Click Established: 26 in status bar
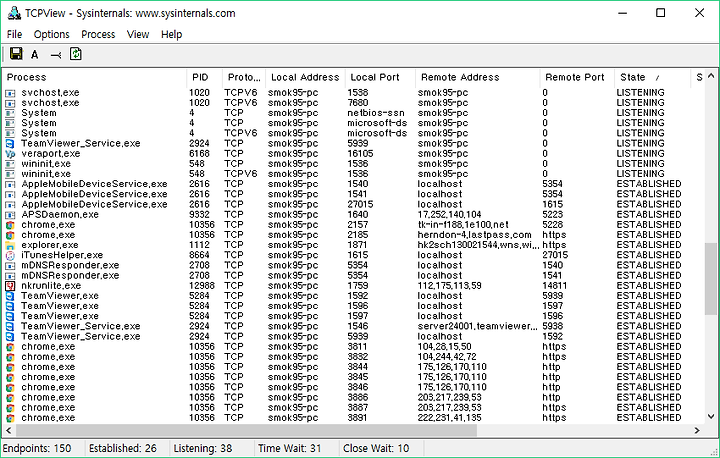The image size is (720, 458). [123, 448]
